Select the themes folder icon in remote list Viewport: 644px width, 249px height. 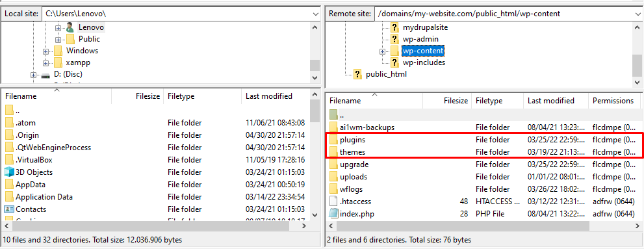pos(334,152)
